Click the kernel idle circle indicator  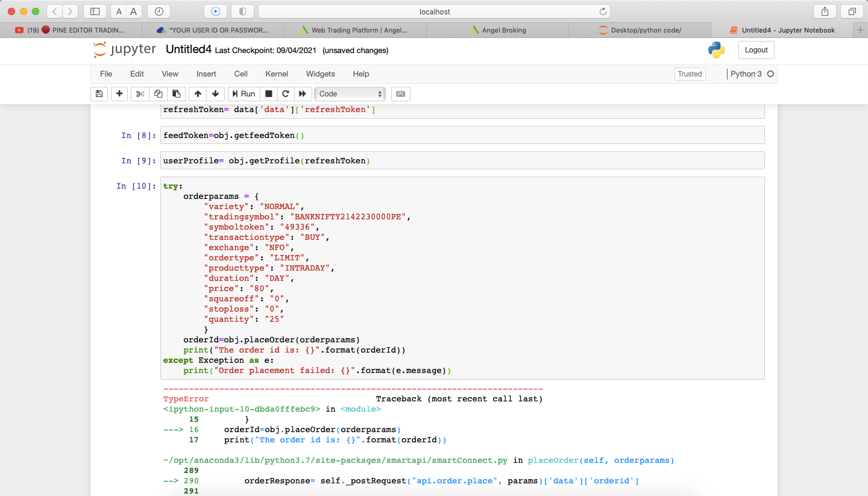click(x=770, y=74)
